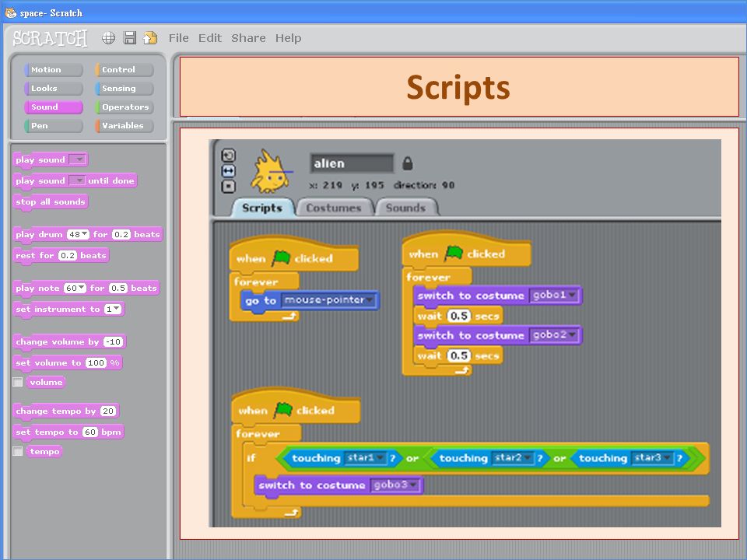Open the language globe icon
Screen dimensions: 747x560
coord(109,38)
